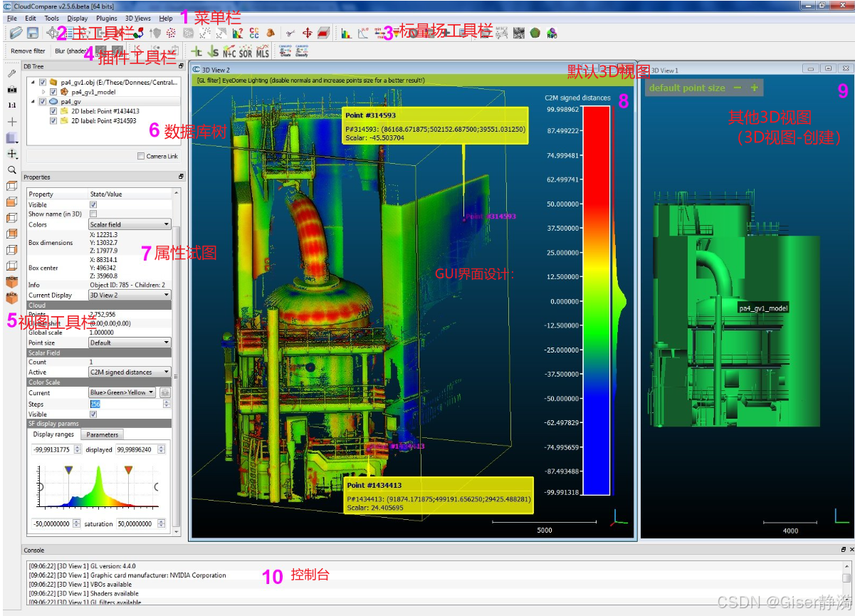This screenshot has height=616, width=855.
Task: Open the Plugins menu
Action: (x=107, y=18)
